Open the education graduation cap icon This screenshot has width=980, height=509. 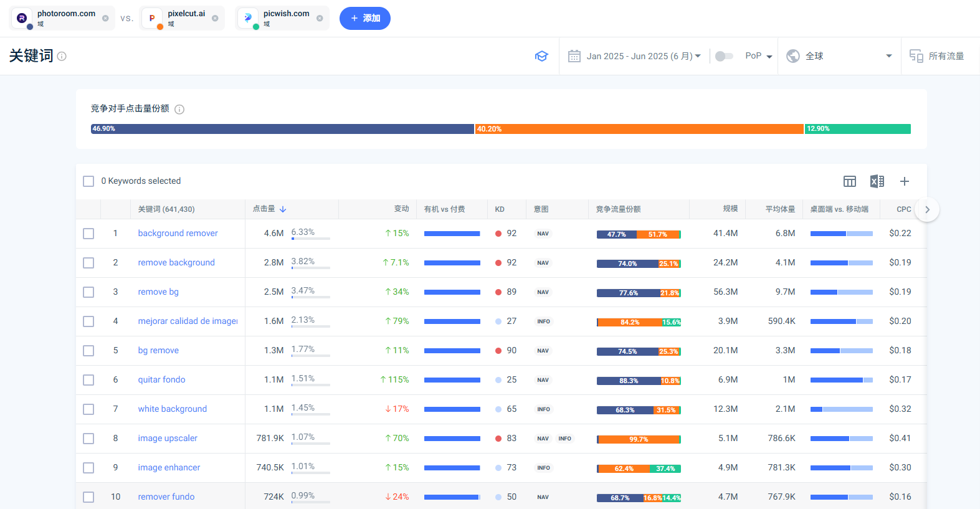pos(541,56)
